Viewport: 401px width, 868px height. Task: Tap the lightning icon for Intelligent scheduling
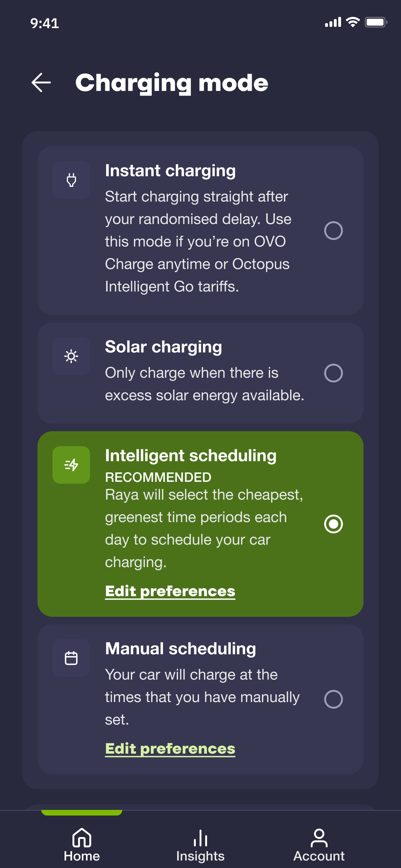click(71, 465)
